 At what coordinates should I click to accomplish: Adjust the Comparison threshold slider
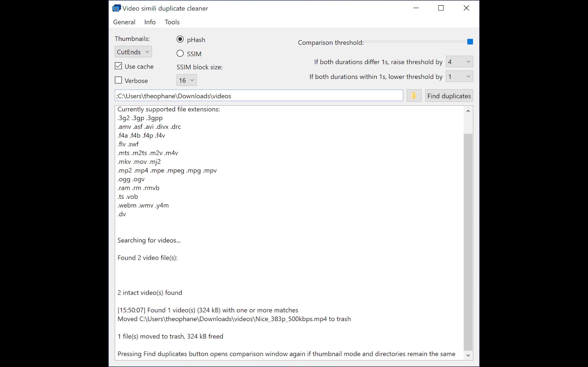(470, 42)
